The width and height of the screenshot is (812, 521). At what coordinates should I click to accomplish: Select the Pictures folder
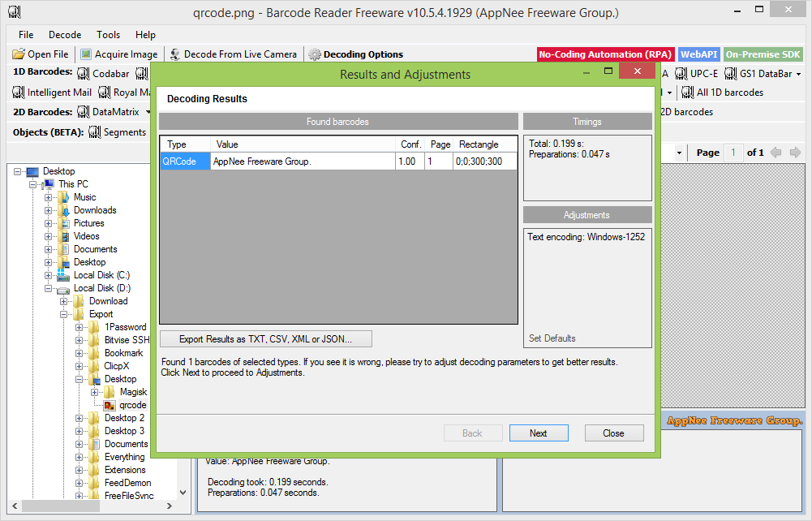[x=88, y=223]
